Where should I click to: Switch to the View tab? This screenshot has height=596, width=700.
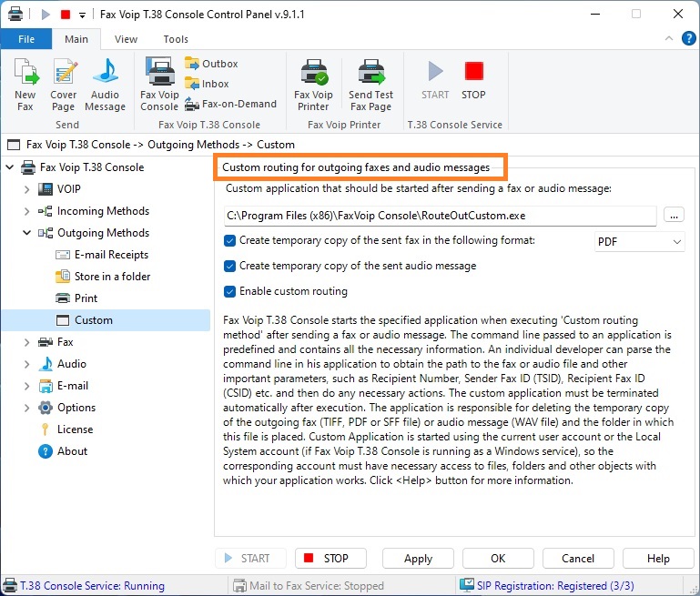point(126,39)
